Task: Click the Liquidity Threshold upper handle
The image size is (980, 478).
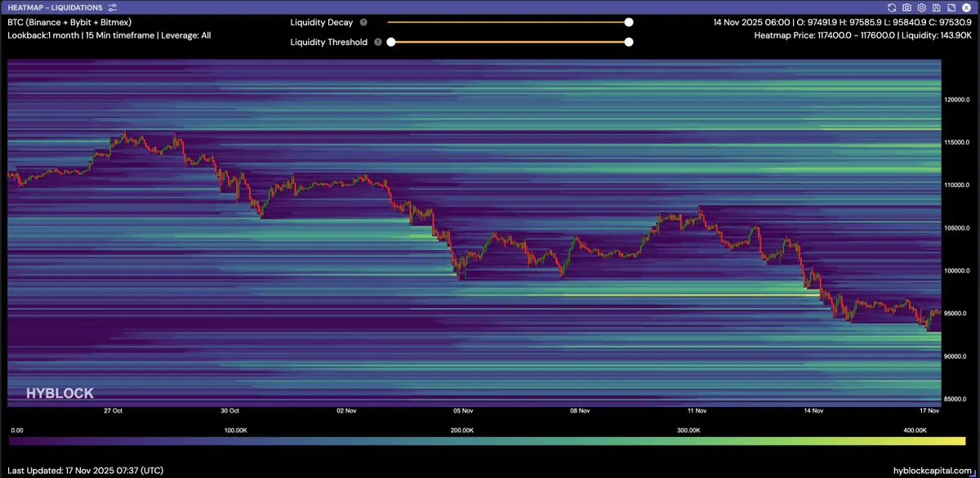Action: click(629, 42)
